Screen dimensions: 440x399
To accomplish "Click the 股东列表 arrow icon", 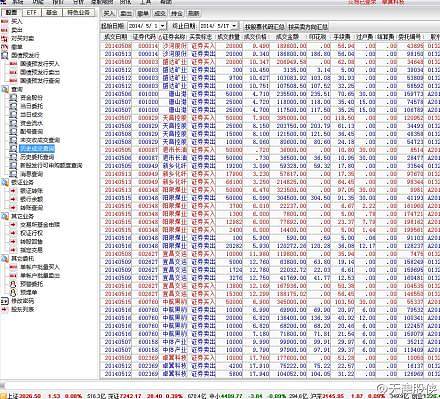I will coord(4,309).
